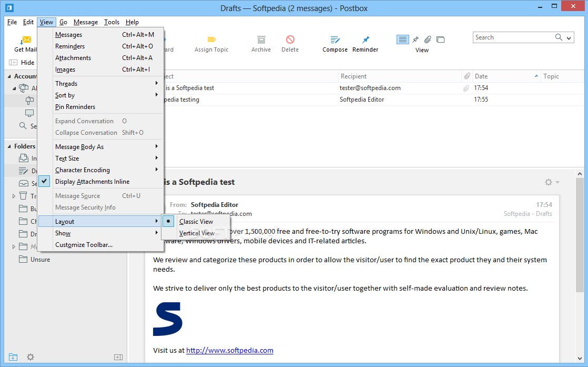Click the attachment column paperclip header
588x367 pixels.
point(467,76)
